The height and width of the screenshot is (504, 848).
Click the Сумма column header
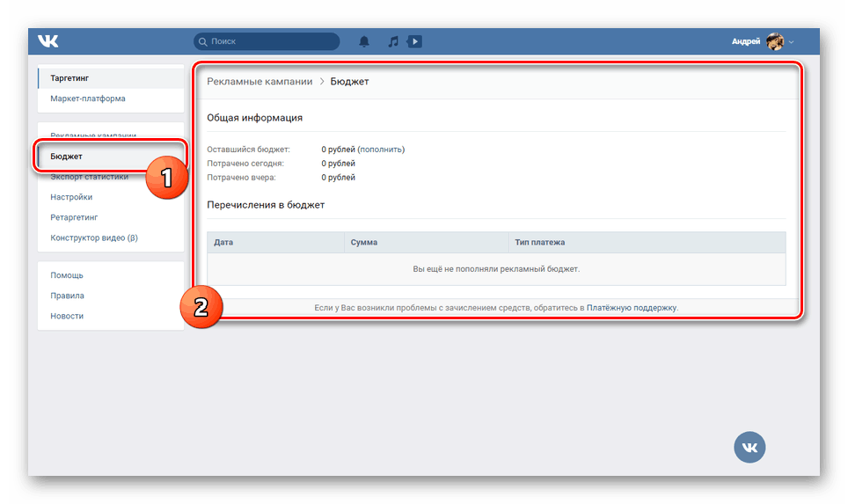426,242
